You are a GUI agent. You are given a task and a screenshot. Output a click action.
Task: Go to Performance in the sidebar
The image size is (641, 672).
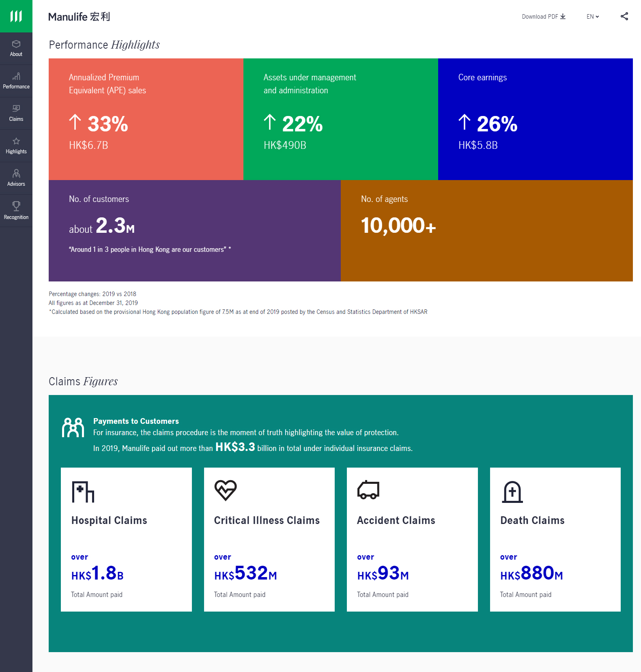point(16,81)
